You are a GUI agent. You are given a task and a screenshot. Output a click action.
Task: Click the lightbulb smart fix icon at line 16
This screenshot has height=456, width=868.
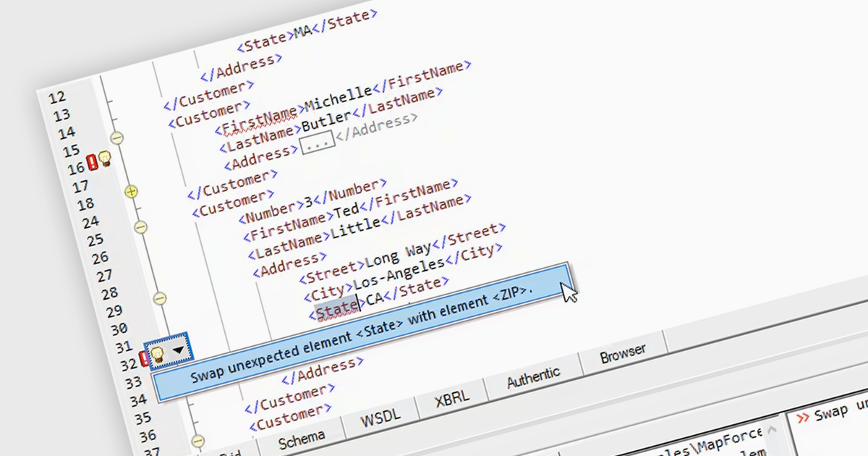[x=105, y=159]
